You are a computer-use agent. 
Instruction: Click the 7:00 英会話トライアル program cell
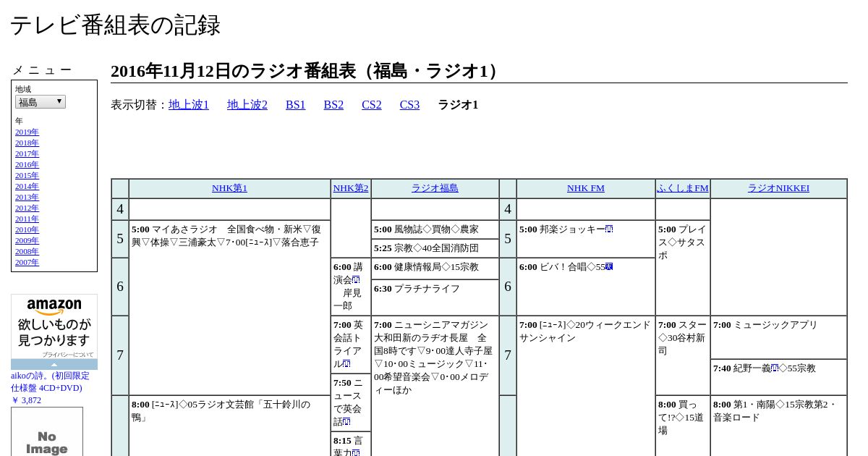click(351, 345)
